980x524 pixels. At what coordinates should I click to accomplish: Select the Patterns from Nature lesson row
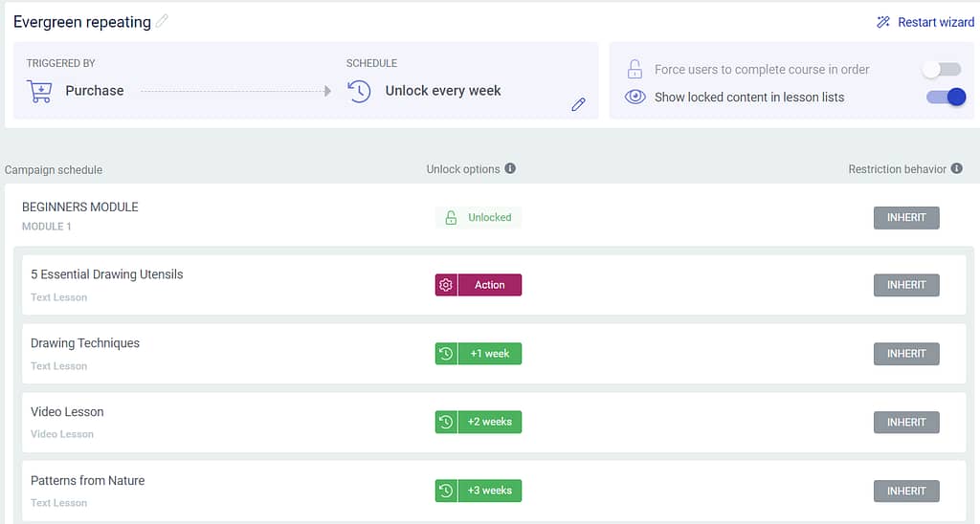click(x=494, y=491)
